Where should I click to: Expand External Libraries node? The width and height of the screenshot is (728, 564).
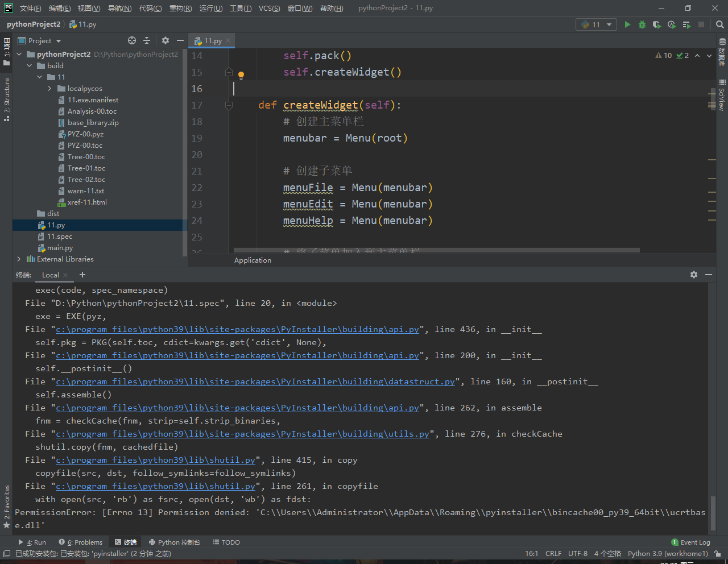(19, 259)
